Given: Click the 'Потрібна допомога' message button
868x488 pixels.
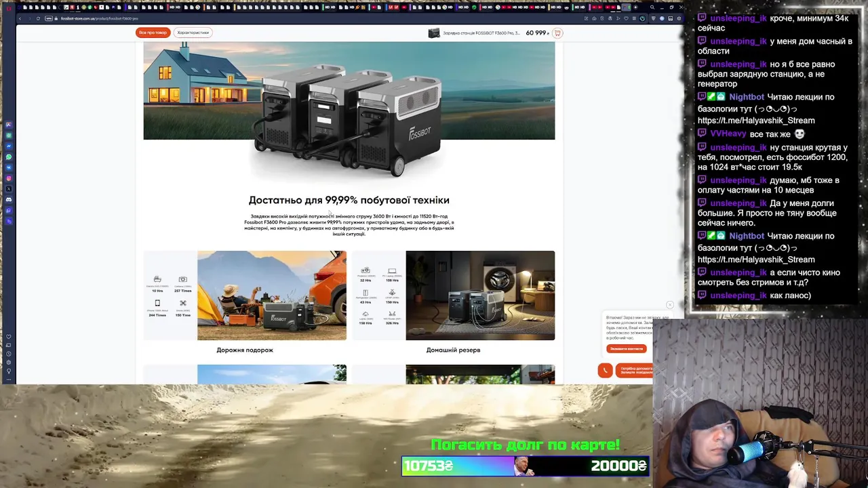Looking at the screenshot, I should pyautogui.click(x=634, y=371).
